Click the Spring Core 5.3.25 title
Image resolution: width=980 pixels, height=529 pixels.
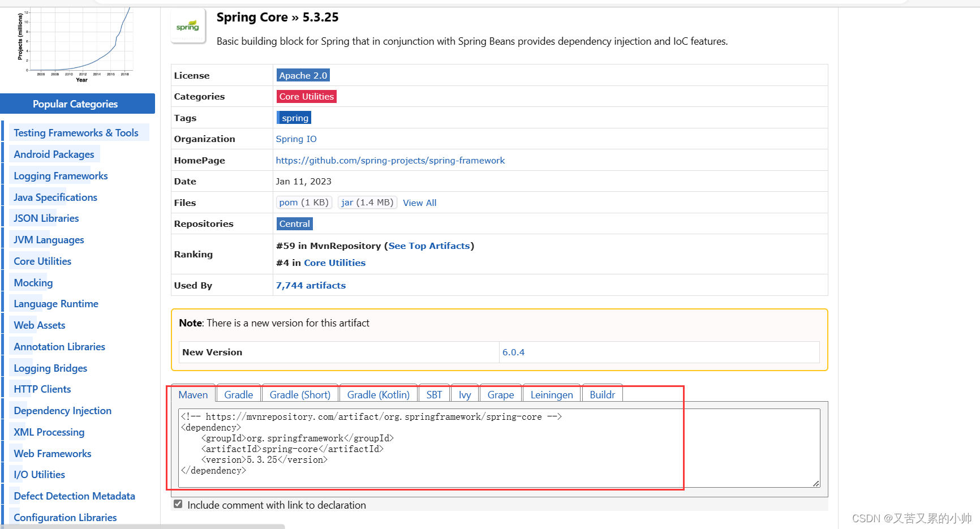(x=277, y=17)
